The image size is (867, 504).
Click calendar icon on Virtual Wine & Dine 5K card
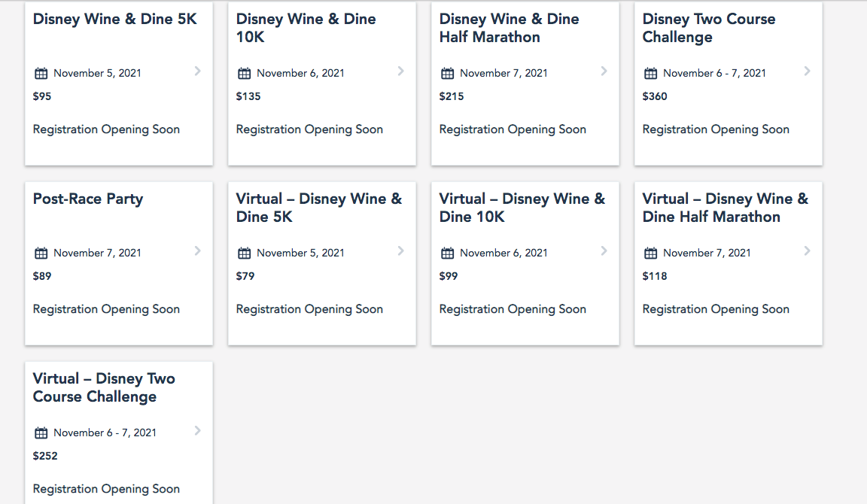tap(245, 254)
